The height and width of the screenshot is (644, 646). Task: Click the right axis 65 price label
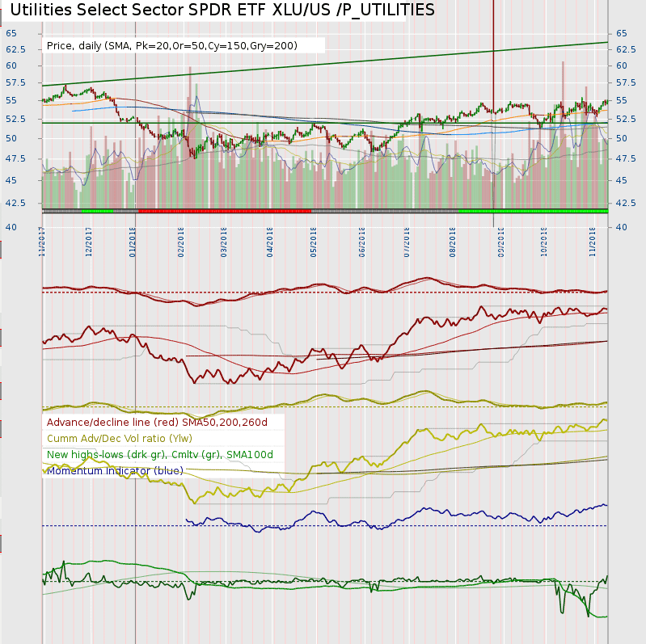[x=622, y=33]
